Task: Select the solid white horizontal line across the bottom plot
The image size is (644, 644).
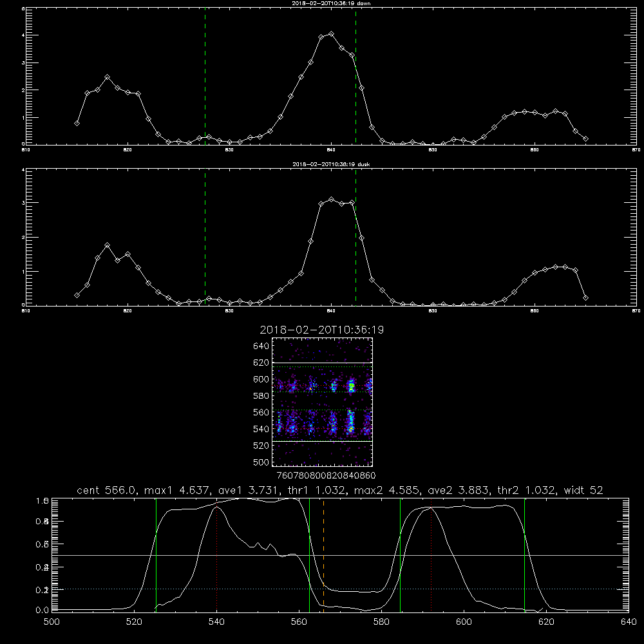Action: 340,555
